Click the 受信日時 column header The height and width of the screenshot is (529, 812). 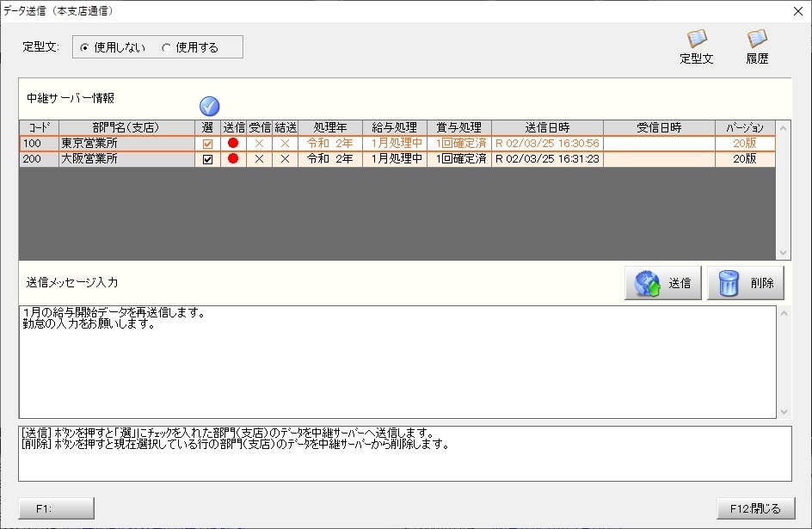pyautogui.click(x=659, y=127)
